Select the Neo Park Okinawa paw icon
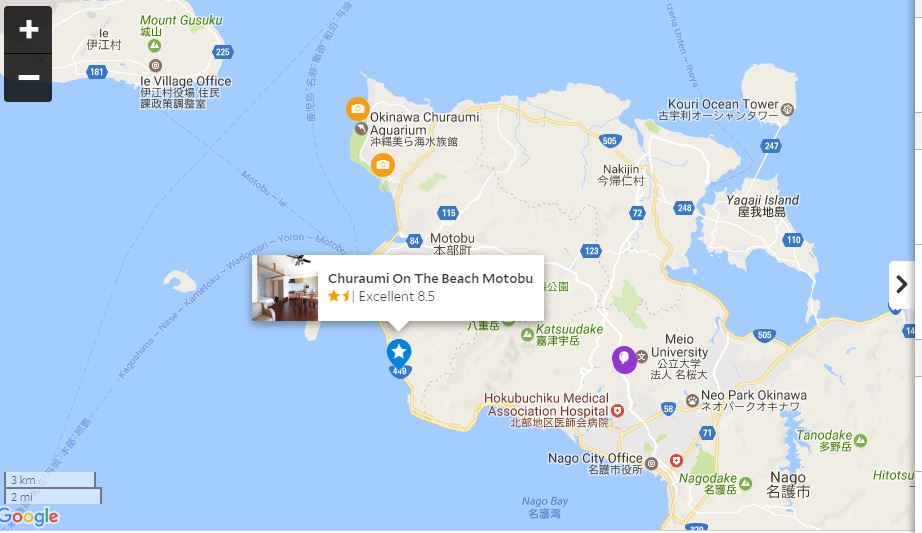 [693, 401]
